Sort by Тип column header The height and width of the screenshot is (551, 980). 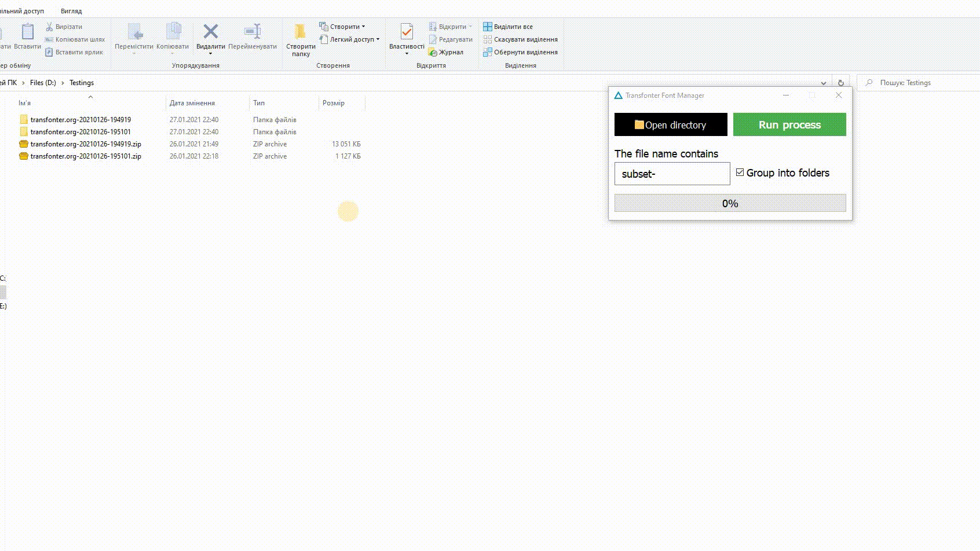point(283,103)
